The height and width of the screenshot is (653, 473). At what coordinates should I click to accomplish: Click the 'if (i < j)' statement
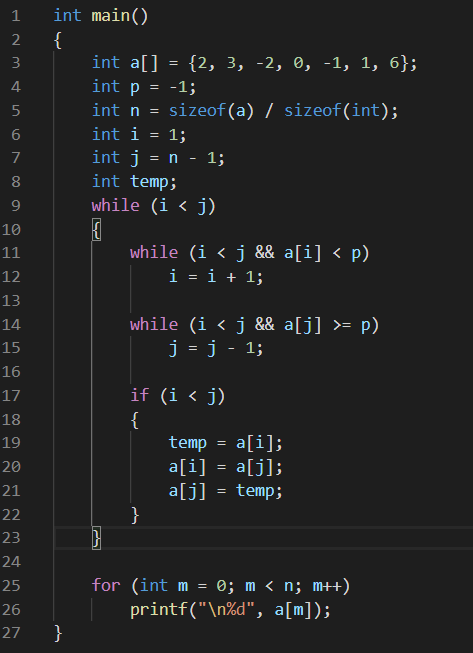[178, 396]
